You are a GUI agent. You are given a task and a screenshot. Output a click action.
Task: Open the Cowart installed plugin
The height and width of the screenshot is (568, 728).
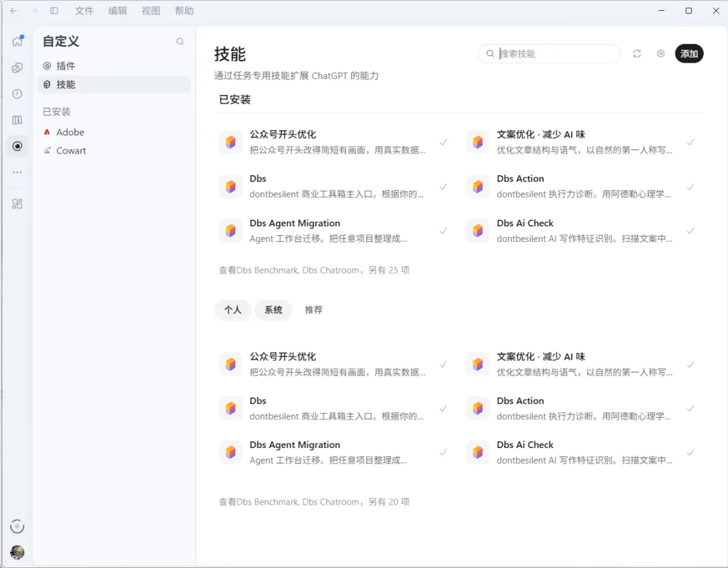point(114,150)
